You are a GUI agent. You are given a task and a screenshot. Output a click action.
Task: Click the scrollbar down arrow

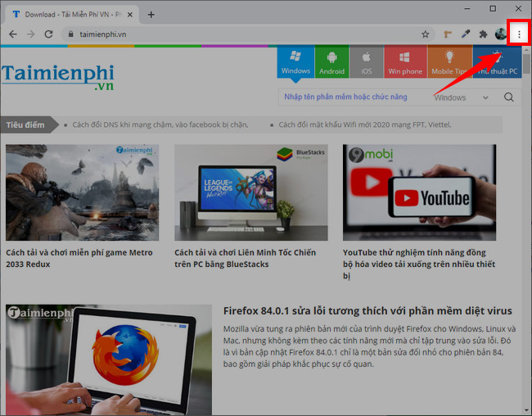[526, 409]
